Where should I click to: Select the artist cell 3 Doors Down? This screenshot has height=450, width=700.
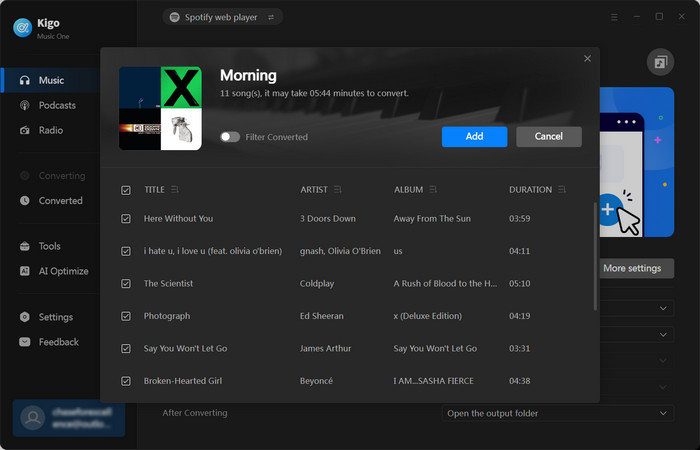328,219
